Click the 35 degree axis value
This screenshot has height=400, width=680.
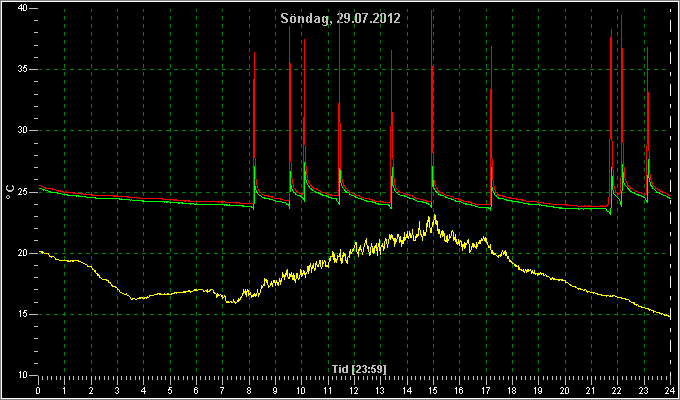[24, 69]
